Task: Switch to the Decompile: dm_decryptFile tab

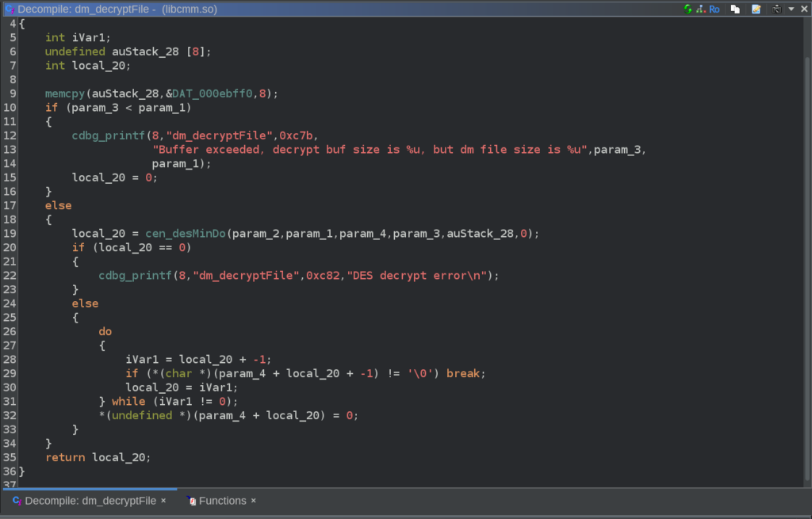Action: [90, 501]
